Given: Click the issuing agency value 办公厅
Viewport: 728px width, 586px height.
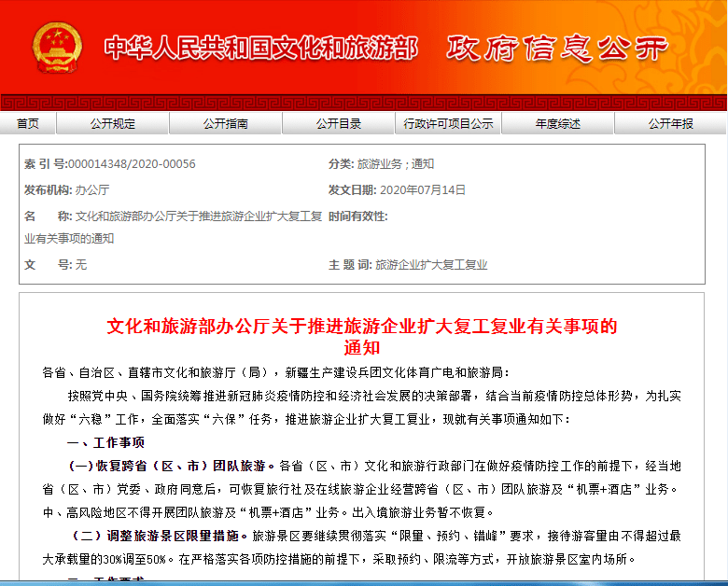Looking at the screenshot, I should click(92, 189).
